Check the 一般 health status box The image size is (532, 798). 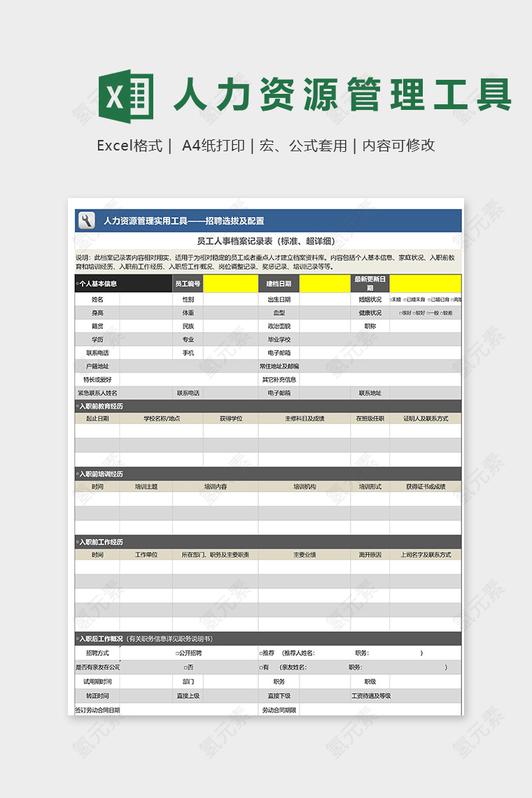click(x=428, y=313)
